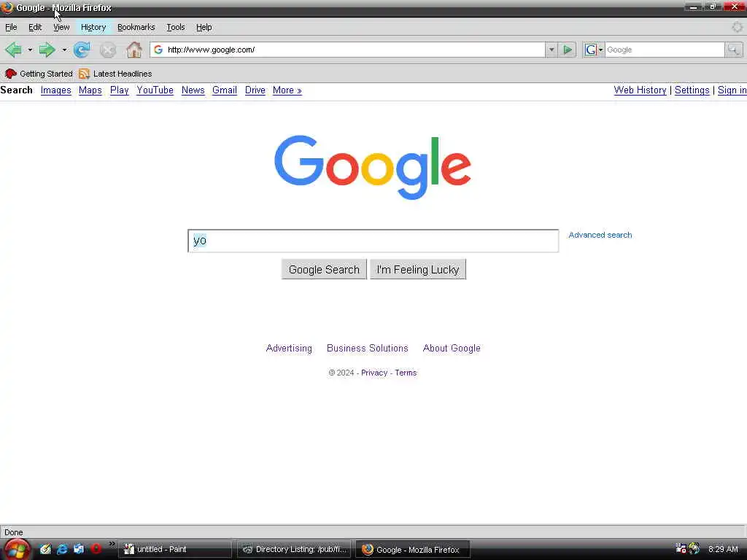Open the News link
This screenshot has width=747, height=560.
coord(193,90)
